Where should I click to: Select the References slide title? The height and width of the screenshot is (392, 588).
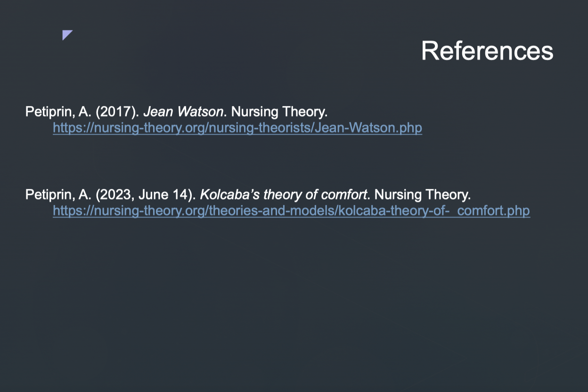click(487, 50)
